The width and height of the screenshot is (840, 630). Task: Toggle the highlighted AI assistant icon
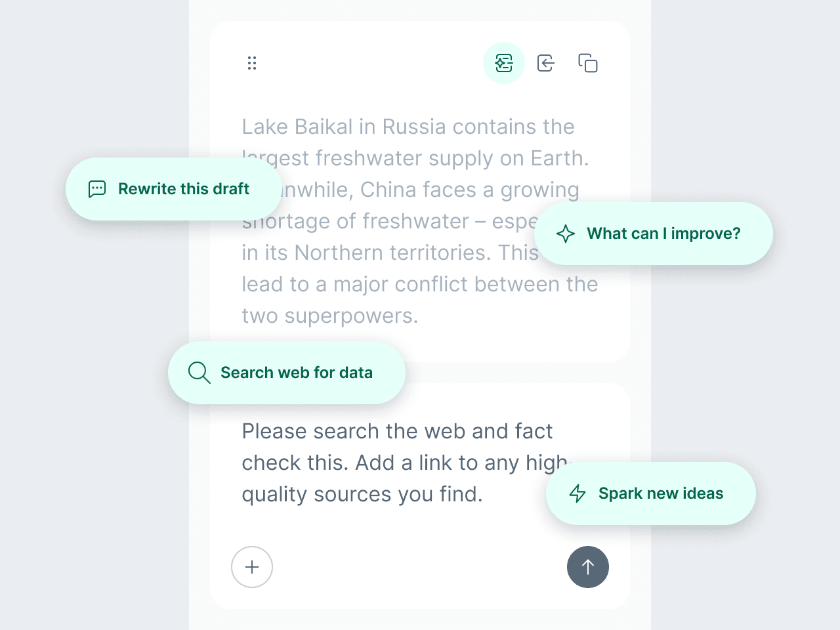click(x=504, y=63)
